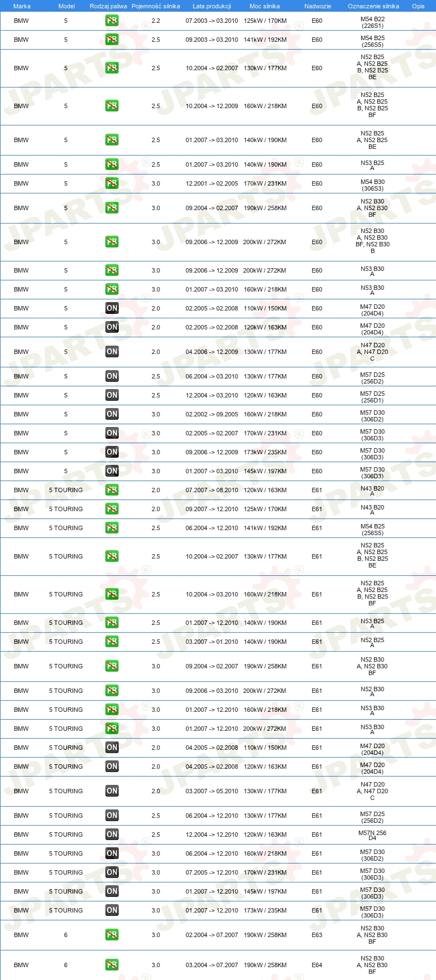
Task: Click petrol icon in E60 N53 B25 row
Action: click(112, 164)
